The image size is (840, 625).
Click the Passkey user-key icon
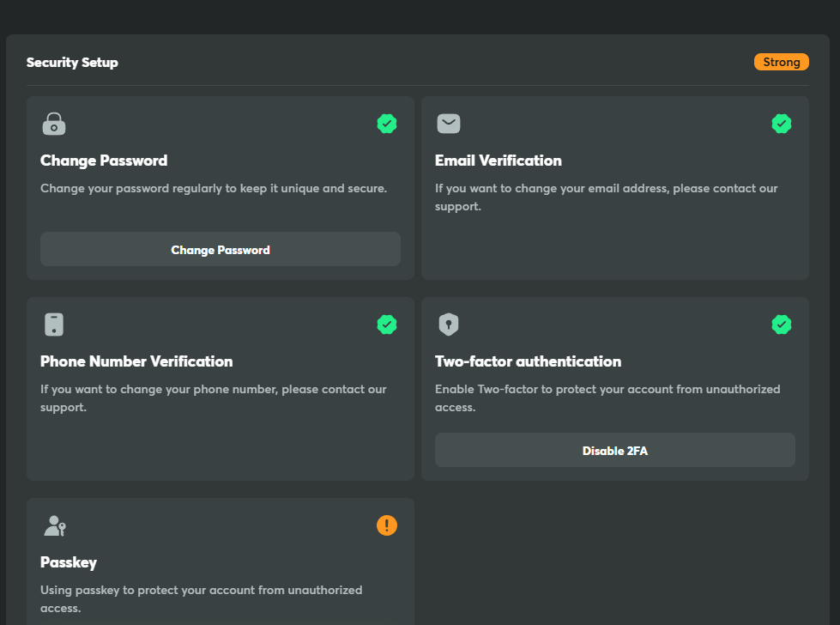coord(54,525)
